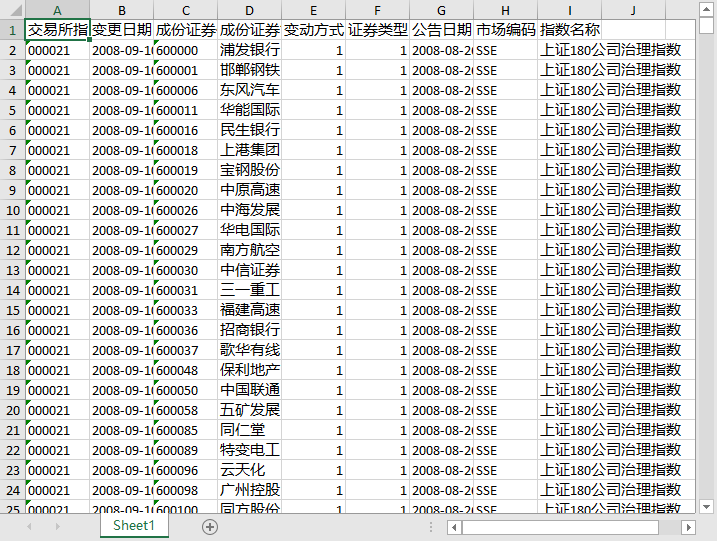Click header cell 证券类型
The height and width of the screenshot is (541, 717).
point(378,30)
